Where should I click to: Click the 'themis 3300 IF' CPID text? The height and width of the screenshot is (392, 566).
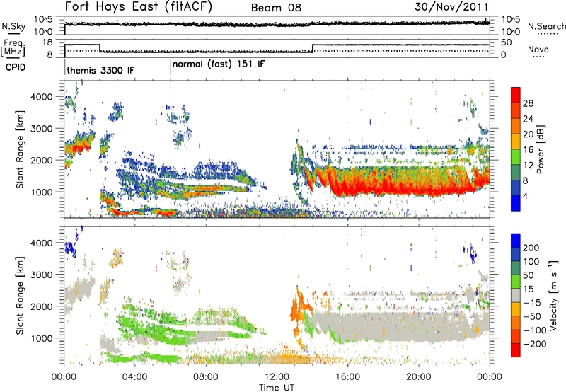(100, 70)
